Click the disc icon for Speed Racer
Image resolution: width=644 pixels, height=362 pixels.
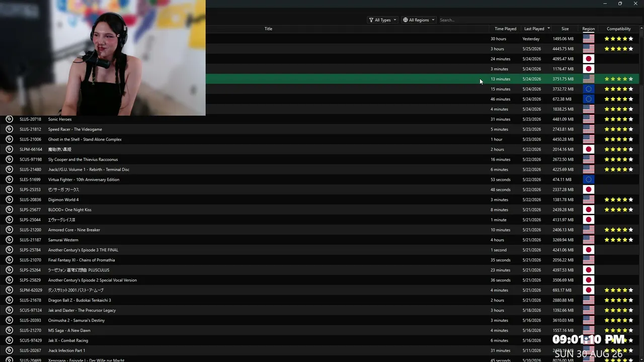click(x=9, y=129)
